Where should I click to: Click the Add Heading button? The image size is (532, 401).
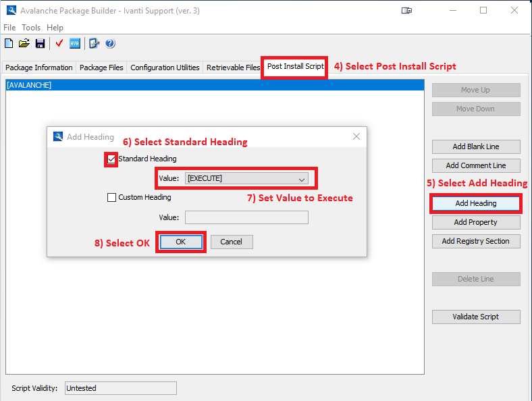(x=476, y=203)
